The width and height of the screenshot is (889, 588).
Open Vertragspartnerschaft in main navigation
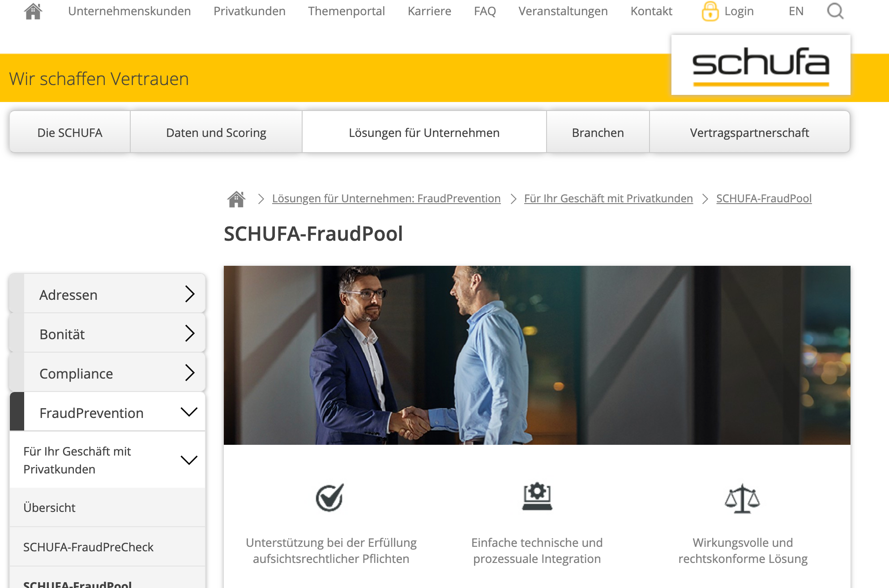pos(749,132)
